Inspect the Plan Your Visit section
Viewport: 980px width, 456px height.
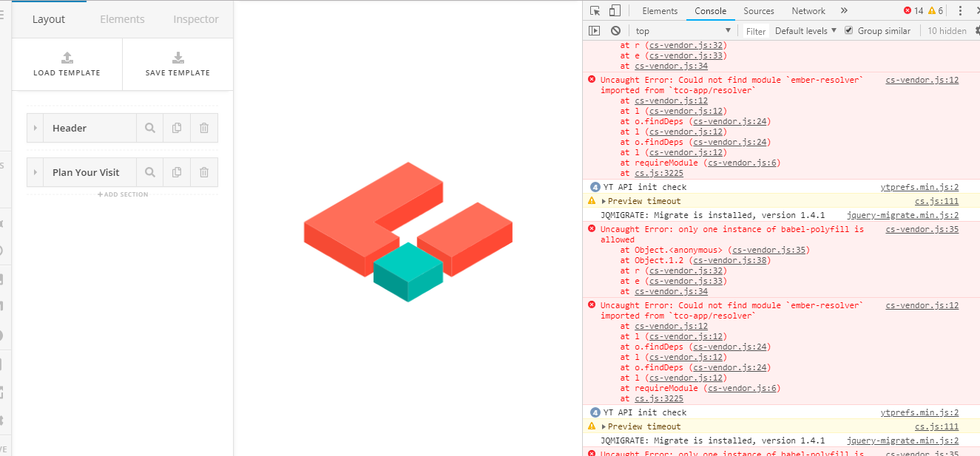(150, 172)
